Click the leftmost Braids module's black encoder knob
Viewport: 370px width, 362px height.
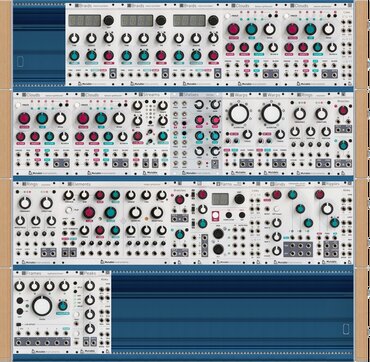(x=108, y=20)
